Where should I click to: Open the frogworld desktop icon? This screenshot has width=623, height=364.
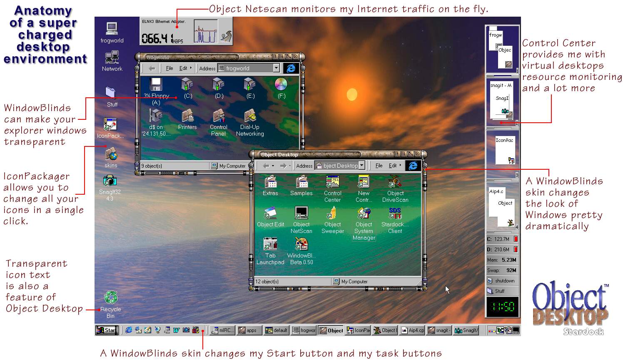(112, 32)
